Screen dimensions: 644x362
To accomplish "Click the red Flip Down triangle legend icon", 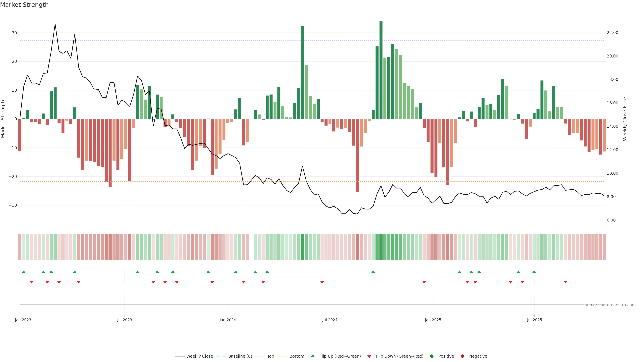I will coord(369,356).
